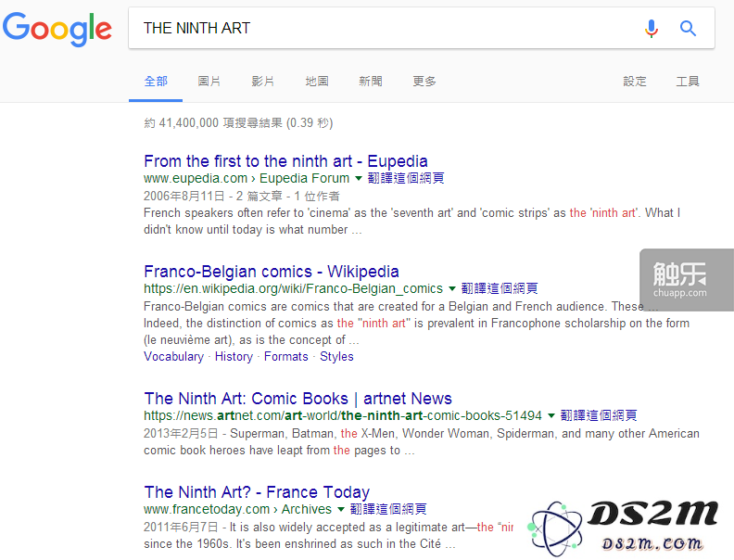Switch to the 影片 tab
The height and width of the screenshot is (560, 734).
coord(263,82)
